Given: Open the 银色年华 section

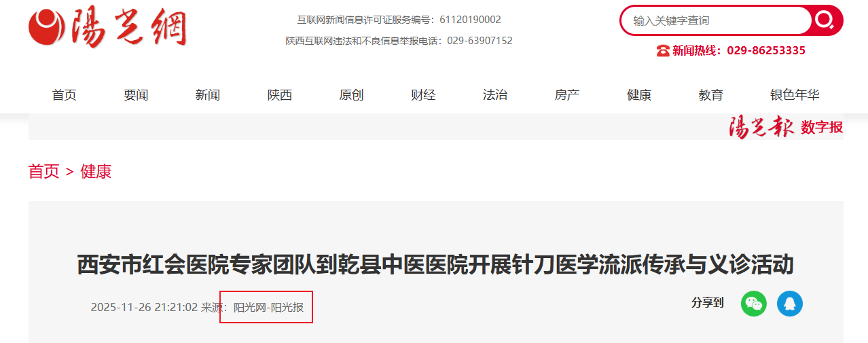Looking at the screenshot, I should (795, 95).
